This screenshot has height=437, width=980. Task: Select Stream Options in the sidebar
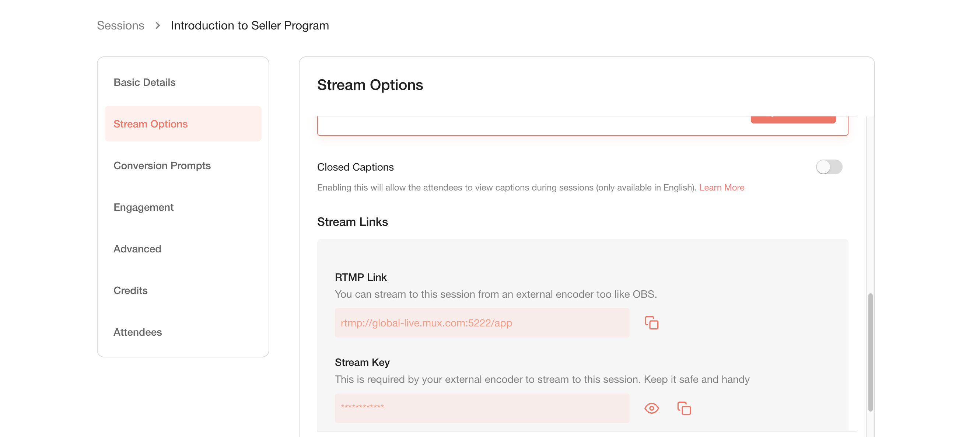183,123
